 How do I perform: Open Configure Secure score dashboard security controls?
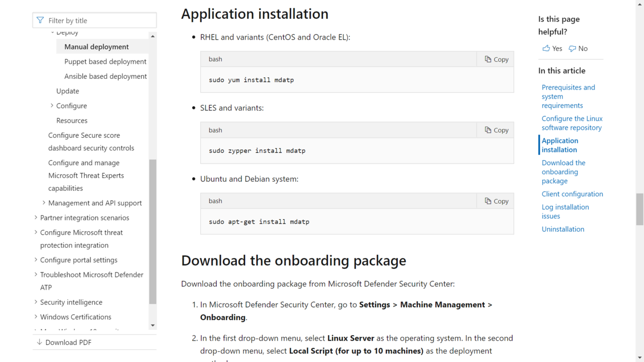(x=91, y=142)
